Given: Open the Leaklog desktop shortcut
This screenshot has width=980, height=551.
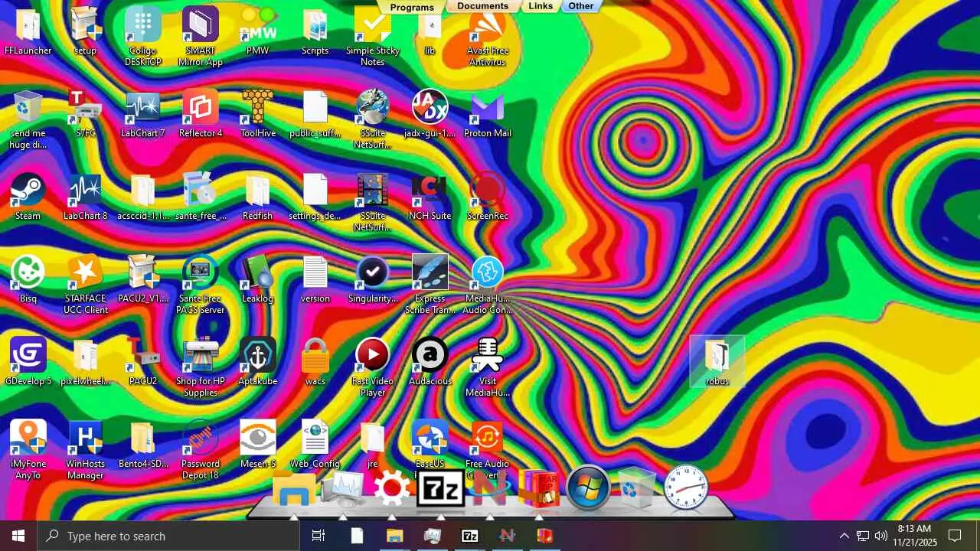Looking at the screenshot, I should point(258,279).
